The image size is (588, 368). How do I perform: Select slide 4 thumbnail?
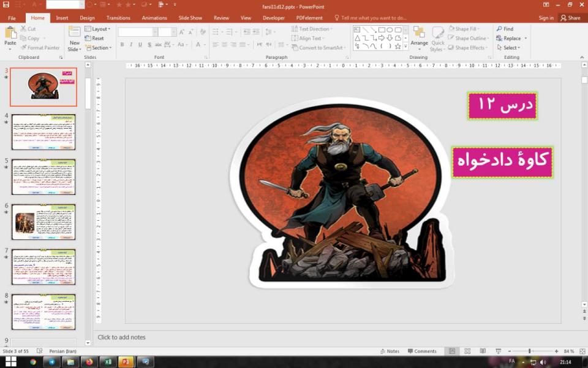coord(43,132)
